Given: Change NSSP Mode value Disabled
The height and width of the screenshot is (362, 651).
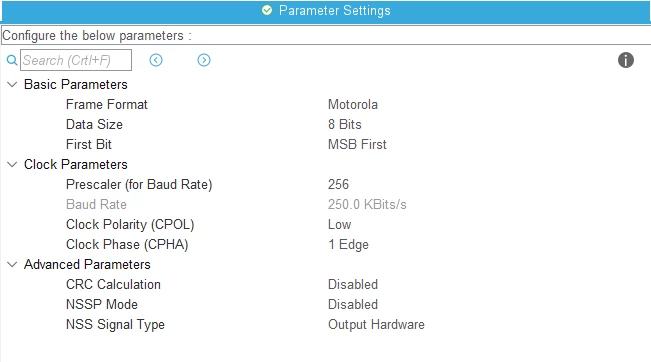Looking at the screenshot, I should (353, 304).
